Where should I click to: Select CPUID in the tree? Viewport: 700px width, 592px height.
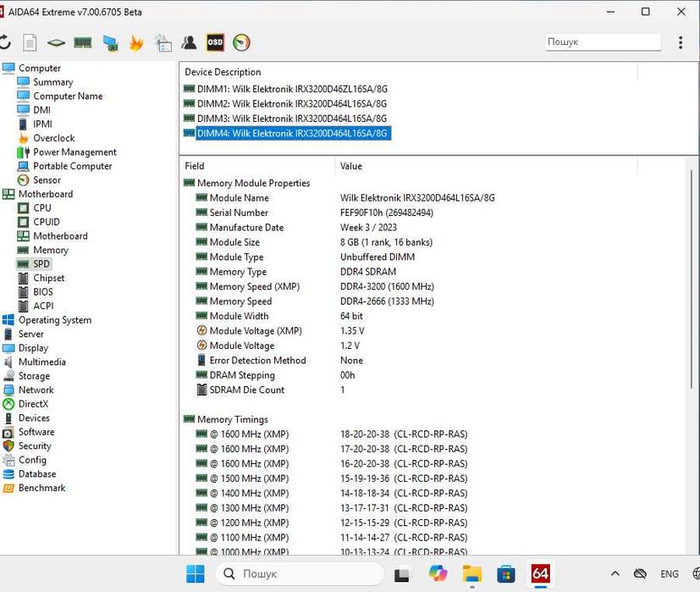(47, 222)
